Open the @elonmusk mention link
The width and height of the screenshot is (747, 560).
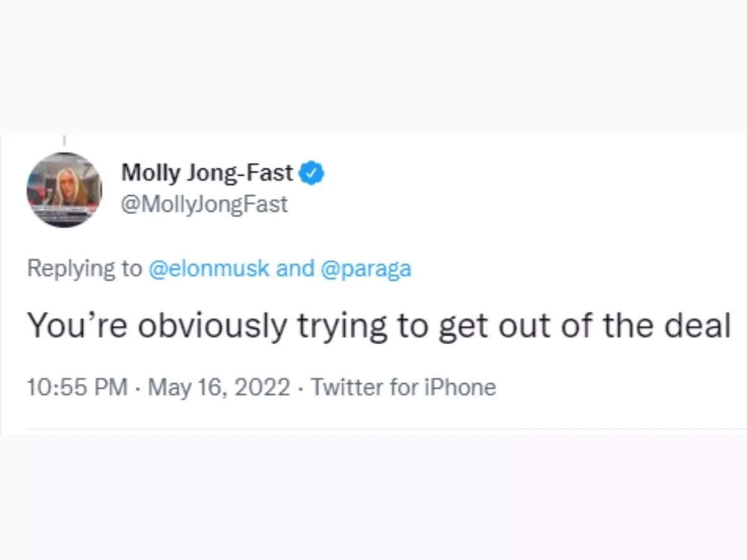pyautogui.click(x=209, y=269)
